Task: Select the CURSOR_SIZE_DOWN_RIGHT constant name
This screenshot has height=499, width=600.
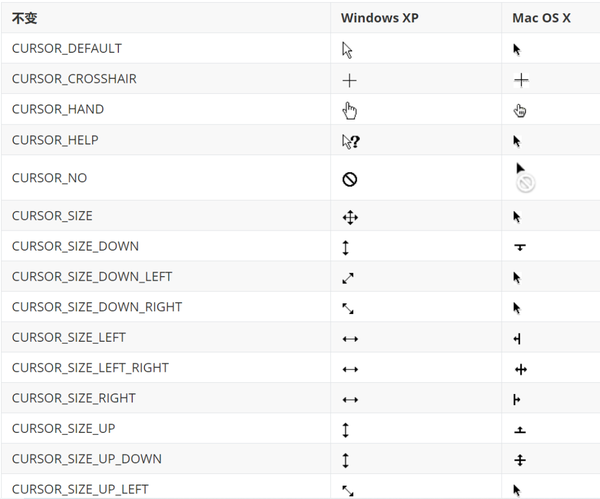Action: click(97, 307)
